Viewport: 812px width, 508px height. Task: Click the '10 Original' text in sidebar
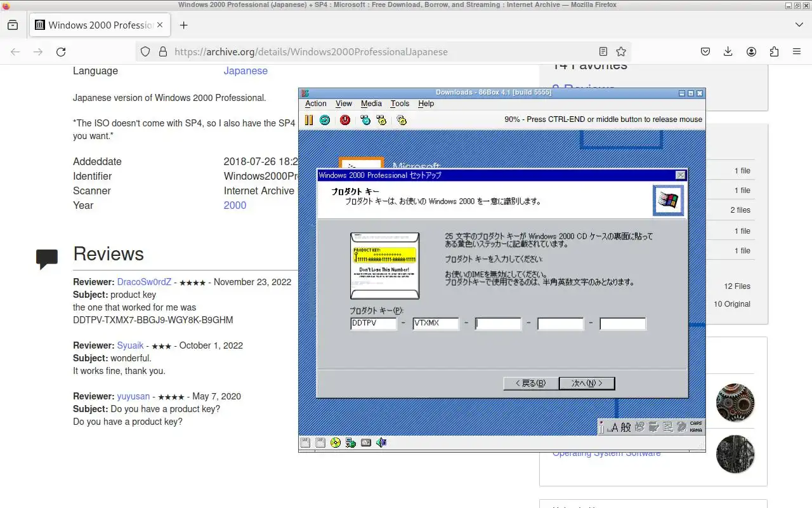(x=732, y=304)
